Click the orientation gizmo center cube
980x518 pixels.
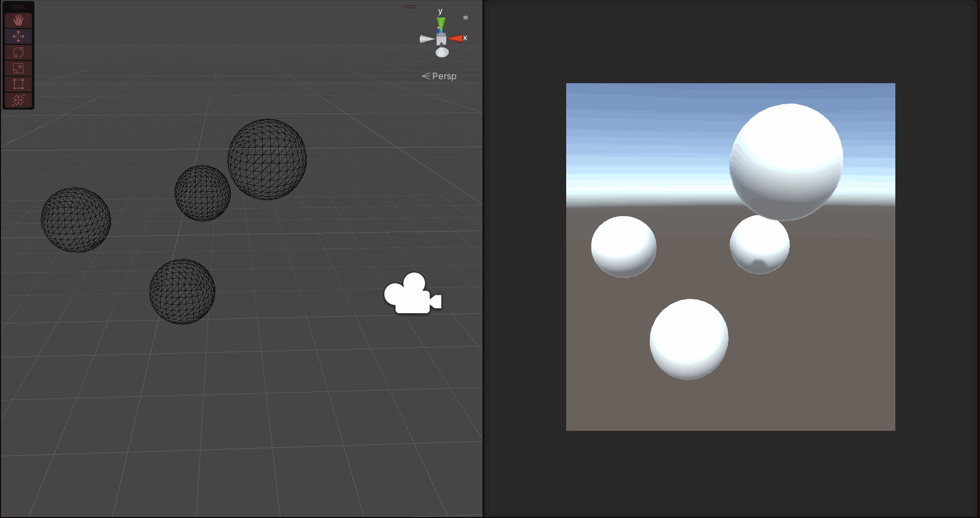441,39
